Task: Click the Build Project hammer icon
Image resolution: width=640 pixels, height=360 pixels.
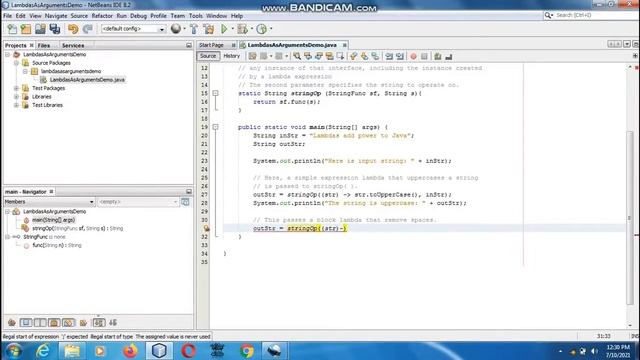Action: (194, 29)
